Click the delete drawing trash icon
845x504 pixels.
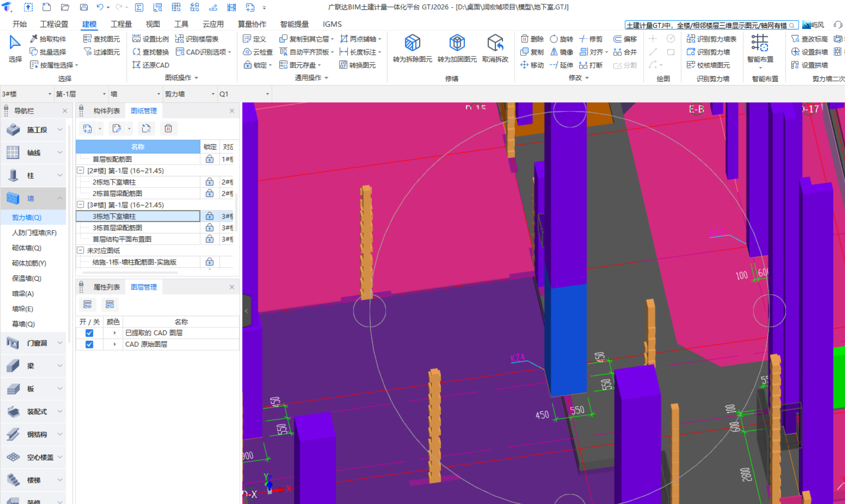point(168,129)
